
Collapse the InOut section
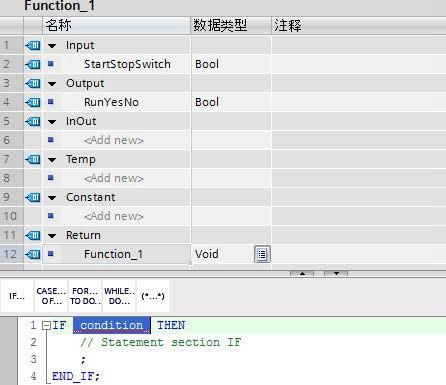(x=52, y=122)
